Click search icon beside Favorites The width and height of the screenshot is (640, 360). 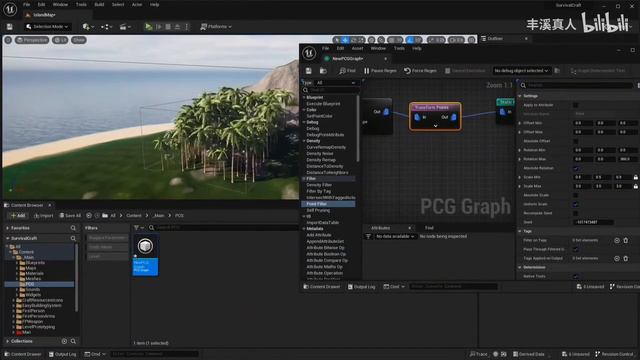pos(73,228)
